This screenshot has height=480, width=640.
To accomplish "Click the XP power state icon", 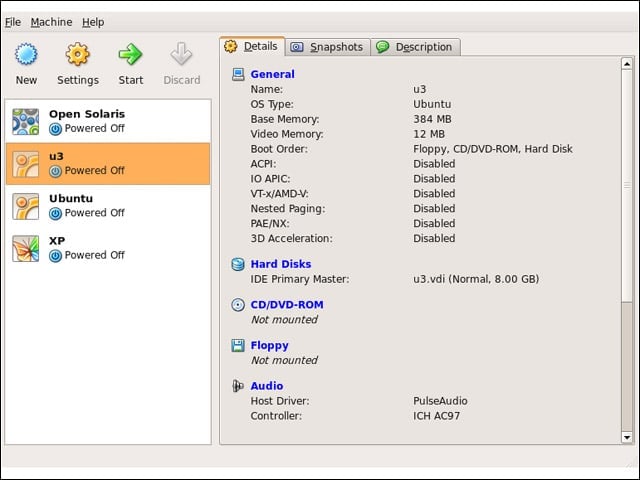I will 56,256.
